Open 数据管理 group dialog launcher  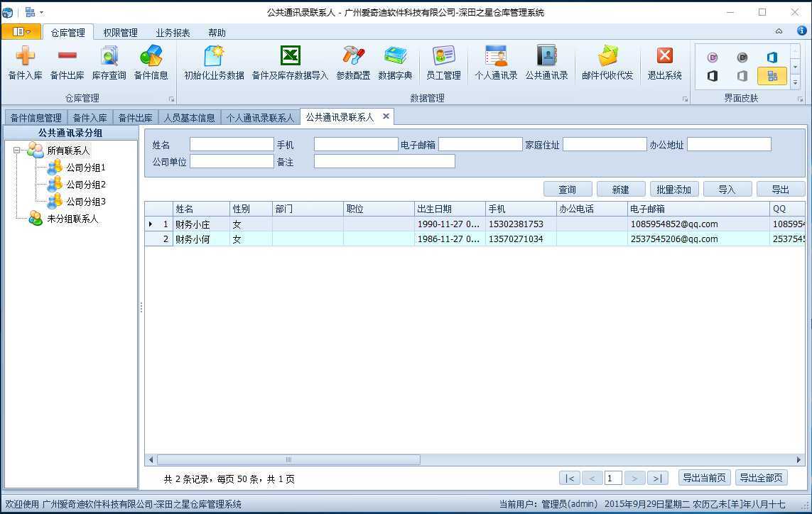point(685,99)
